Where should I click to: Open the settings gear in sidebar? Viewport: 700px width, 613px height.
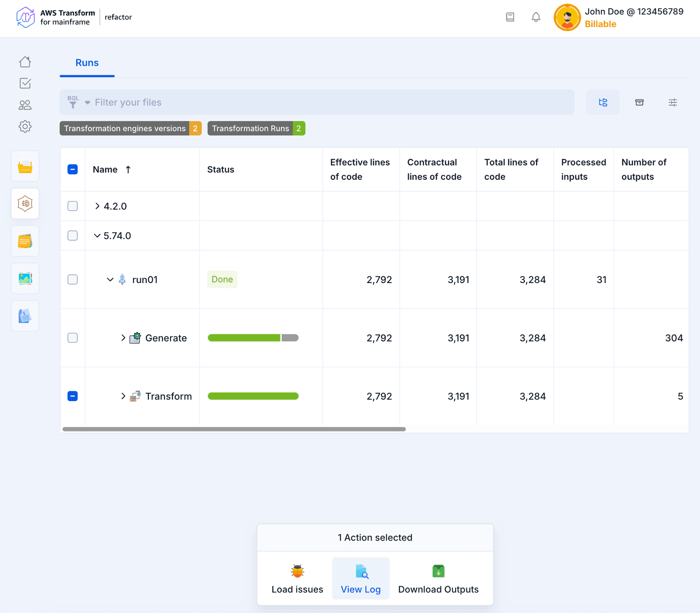[25, 127]
